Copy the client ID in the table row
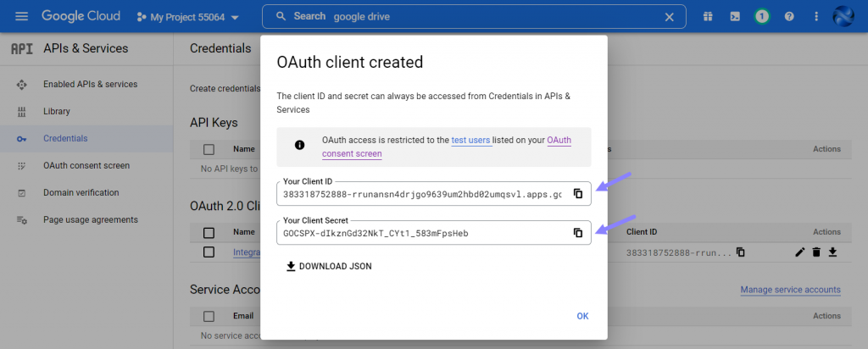Screen dimensions: 868x349 click(x=741, y=252)
